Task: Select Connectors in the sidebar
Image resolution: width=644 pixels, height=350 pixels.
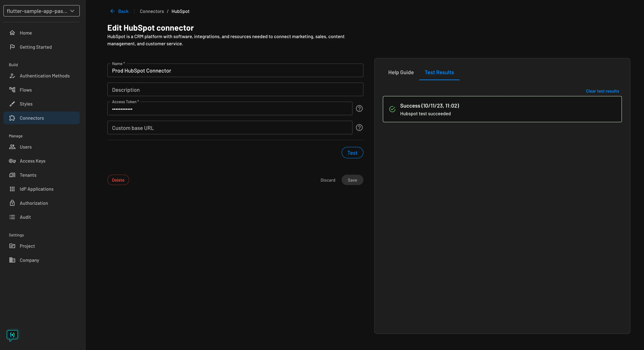Action: click(42, 118)
